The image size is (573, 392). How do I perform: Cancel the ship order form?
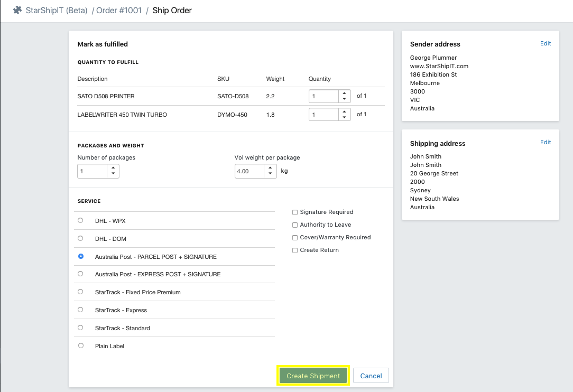point(371,376)
